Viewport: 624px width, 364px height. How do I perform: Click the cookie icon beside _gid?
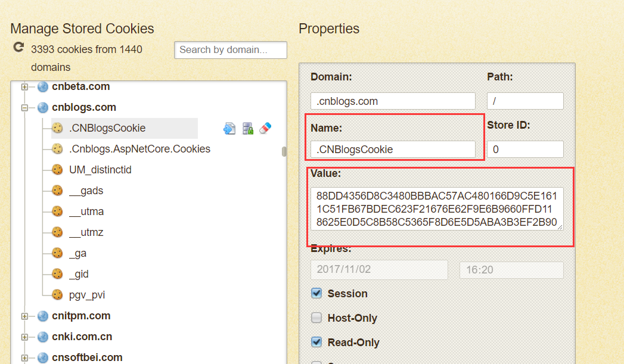point(57,273)
